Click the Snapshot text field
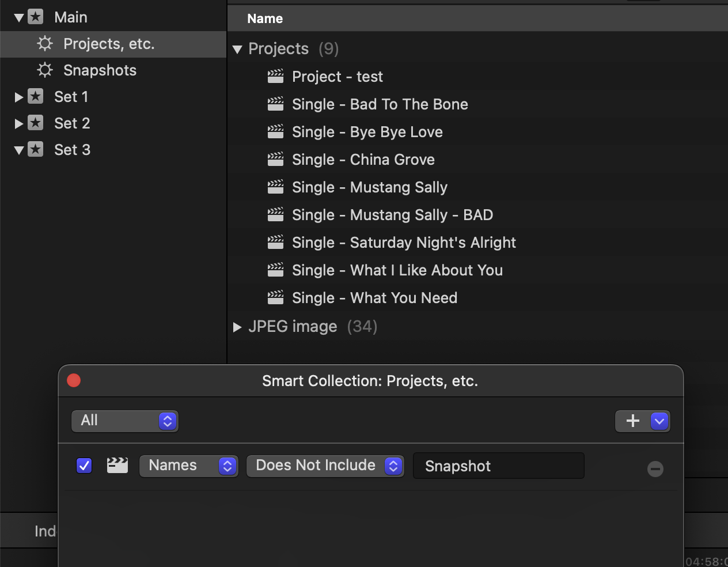728x567 pixels. click(x=498, y=466)
